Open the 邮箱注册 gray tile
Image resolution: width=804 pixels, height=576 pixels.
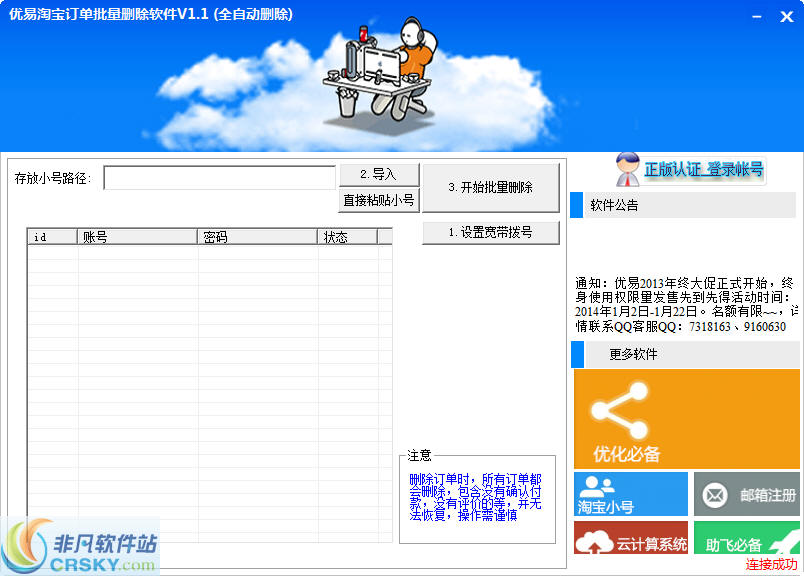click(747, 494)
